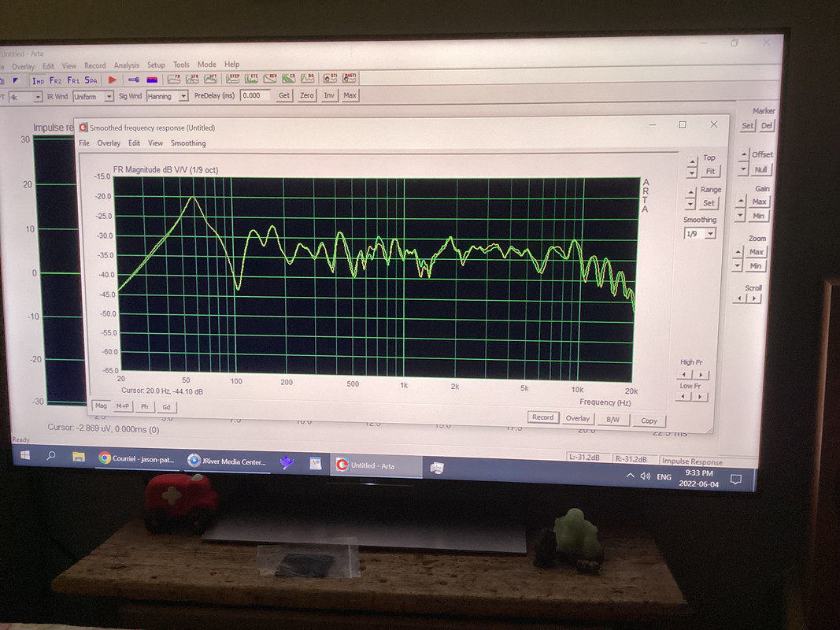The image size is (840, 630).
Task: Click the purple bird taskbar icon
Action: pos(287,462)
